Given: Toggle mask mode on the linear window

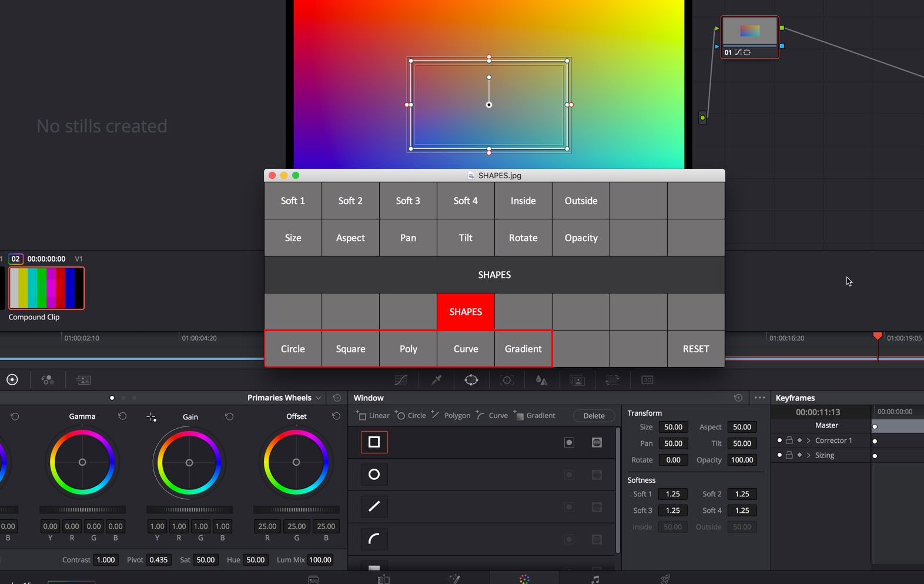Looking at the screenshot, I should tap(597, 442).
